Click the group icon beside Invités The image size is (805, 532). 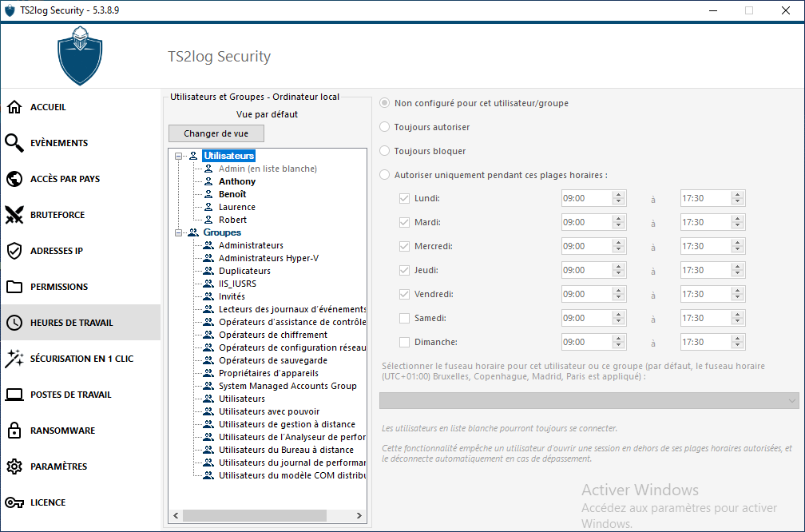(x=208, y=296)
